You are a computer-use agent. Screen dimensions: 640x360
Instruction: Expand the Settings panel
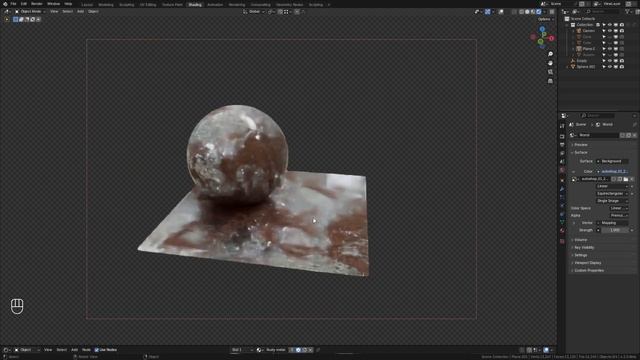580,255
